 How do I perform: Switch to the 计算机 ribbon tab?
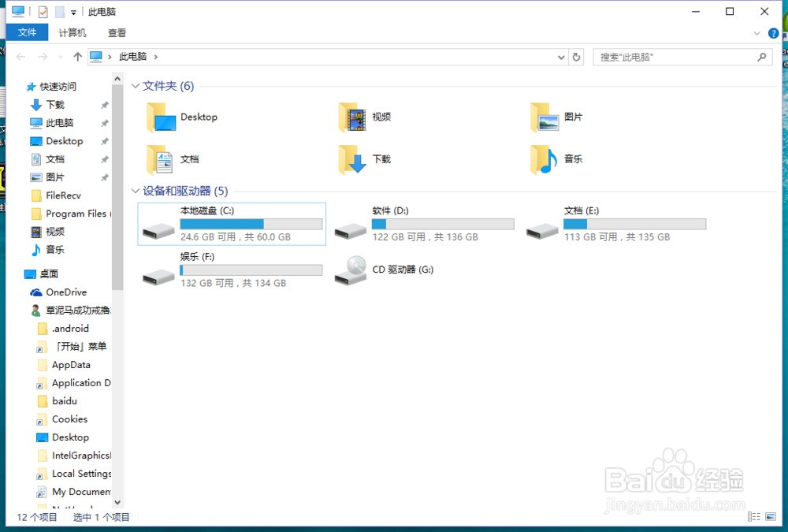coord(72,32)
